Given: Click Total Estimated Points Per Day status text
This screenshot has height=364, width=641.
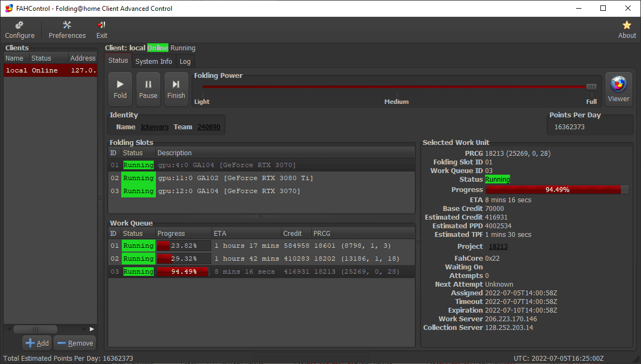Looking at the screenshot, I should [68, 358].
